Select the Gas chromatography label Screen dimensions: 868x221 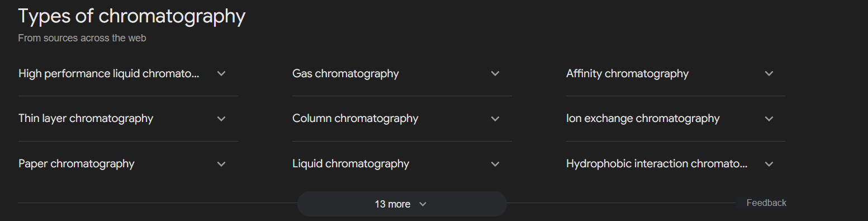coord(345,73)
